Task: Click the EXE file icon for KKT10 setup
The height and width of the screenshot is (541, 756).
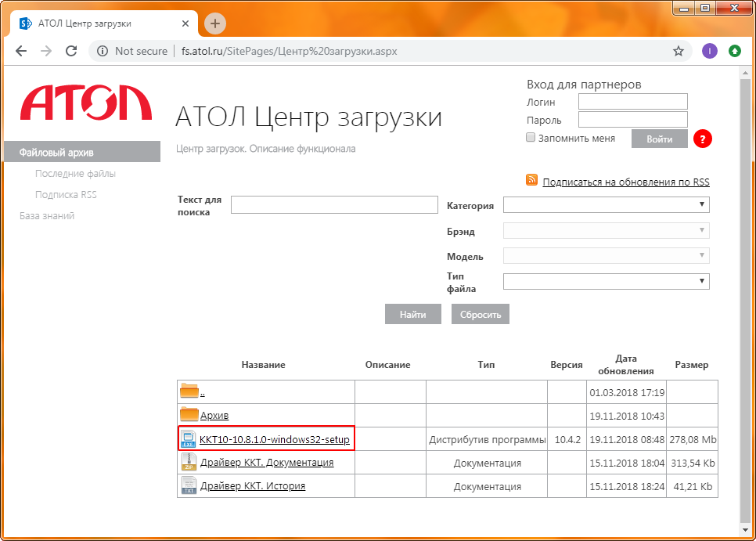Action: click(x=188, y=439)
